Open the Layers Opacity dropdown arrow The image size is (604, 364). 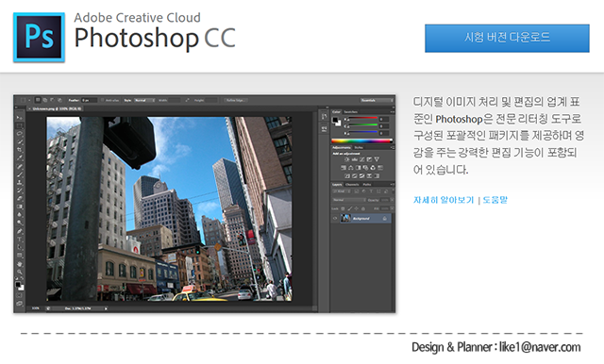(x=393, y=200)
